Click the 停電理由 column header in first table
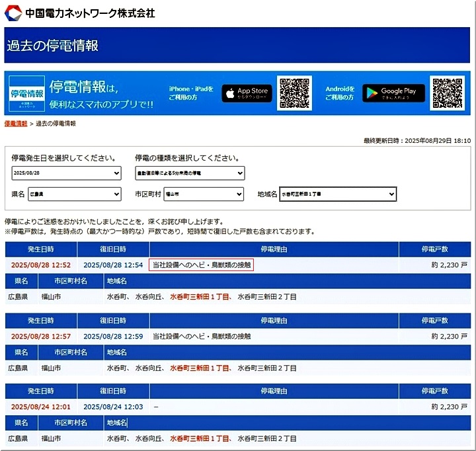 pos(274,249)
